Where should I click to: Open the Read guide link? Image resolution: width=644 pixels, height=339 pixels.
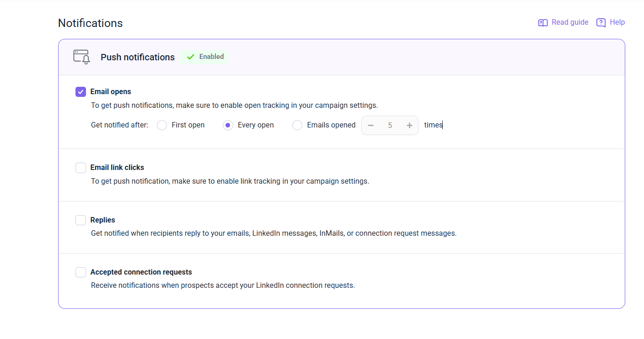tap(563, 22)
